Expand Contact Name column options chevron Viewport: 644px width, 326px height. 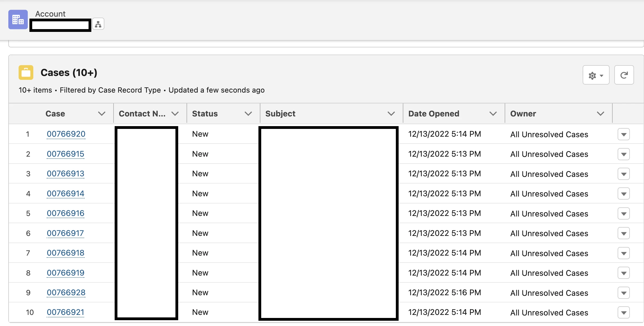(x=175, y=114)
